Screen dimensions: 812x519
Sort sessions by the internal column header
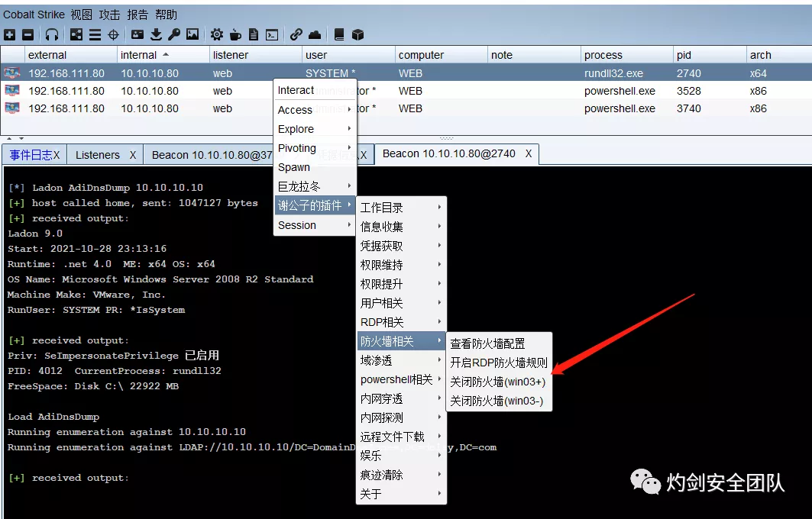pyautogui.click(x=163, y=55)
